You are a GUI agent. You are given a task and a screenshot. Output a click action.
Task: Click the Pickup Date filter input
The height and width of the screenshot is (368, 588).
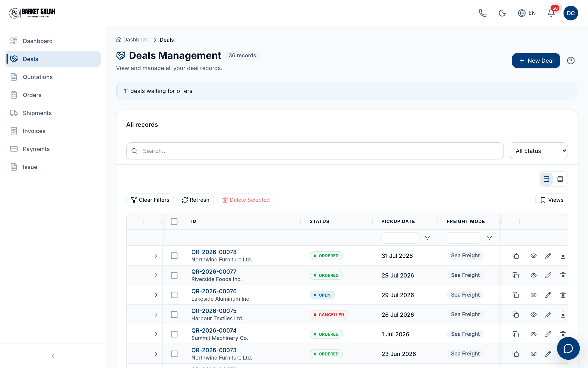[400, 238]
